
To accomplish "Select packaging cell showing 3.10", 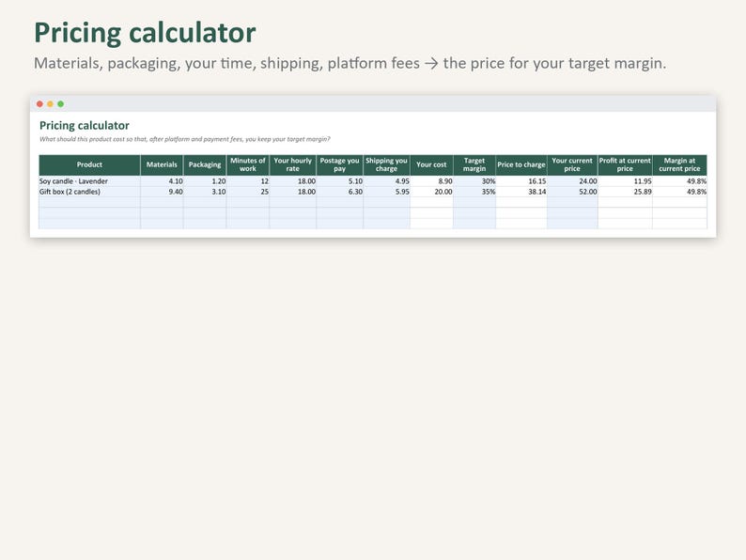I will [205, 192].
